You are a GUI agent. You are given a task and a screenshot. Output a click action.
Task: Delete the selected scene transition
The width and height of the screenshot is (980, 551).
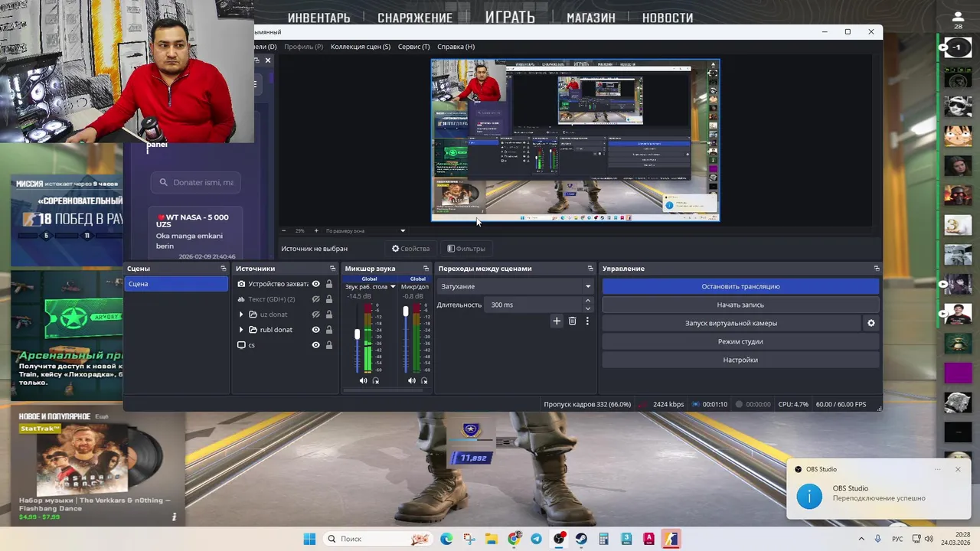point(572,321)
